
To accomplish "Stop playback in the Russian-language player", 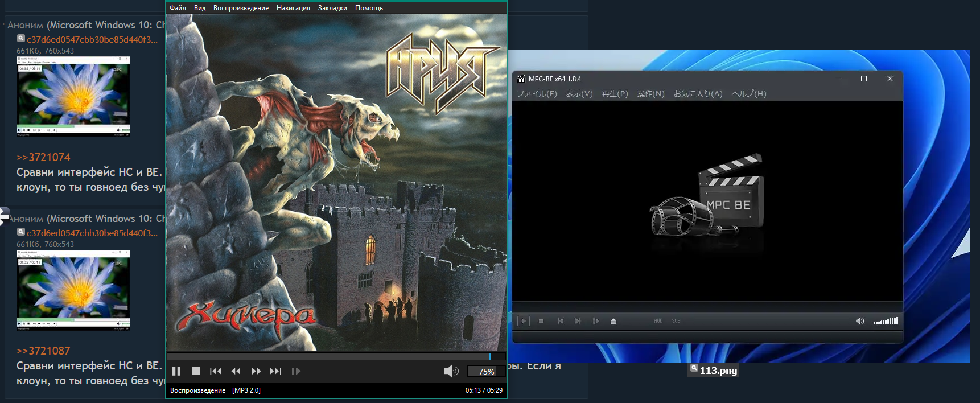I will coord(196,371).
